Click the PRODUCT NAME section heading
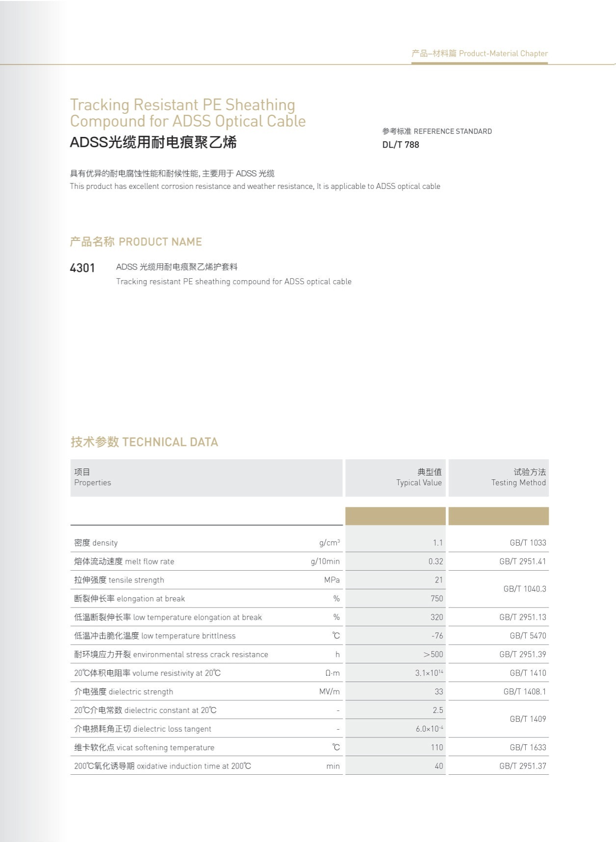 [136, 242]
